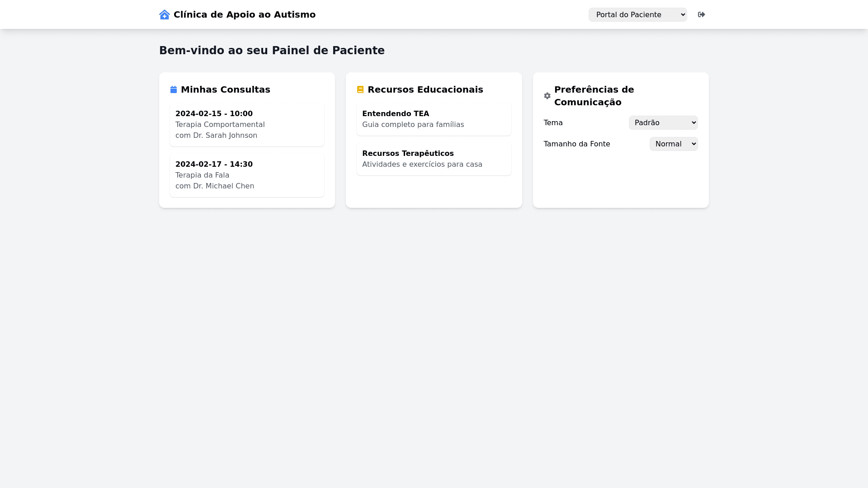868x488 pixels.
Task: Click the calendar icon beside Minhas Consultas
Action: [174, 89]
